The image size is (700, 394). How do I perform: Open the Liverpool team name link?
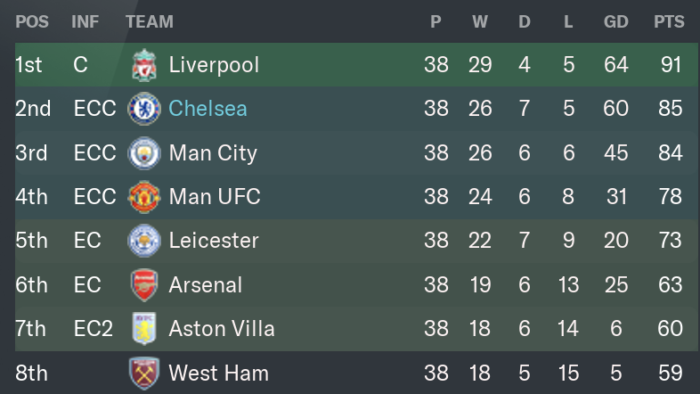click(x=214, y=65)
